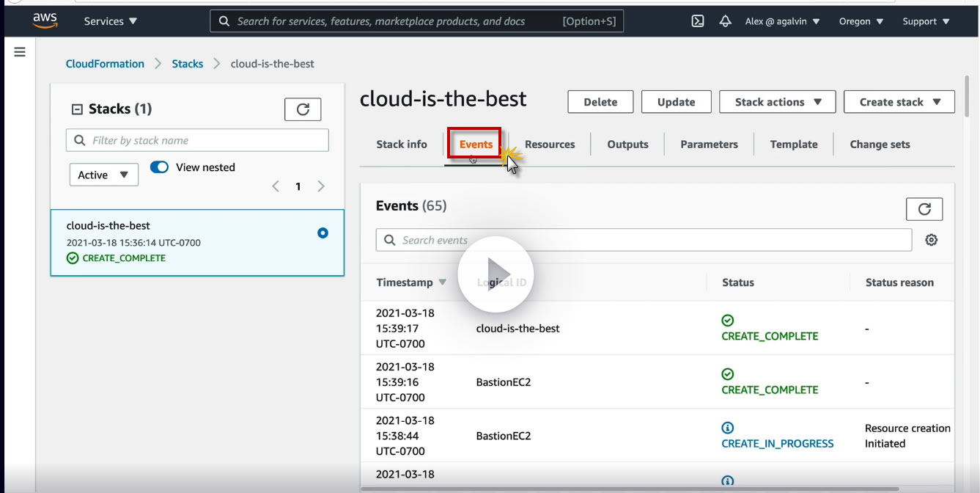Click the CREATE_COMPLETE label under the stack name
This screenshot has width=980, height=493.
(124, 258)
